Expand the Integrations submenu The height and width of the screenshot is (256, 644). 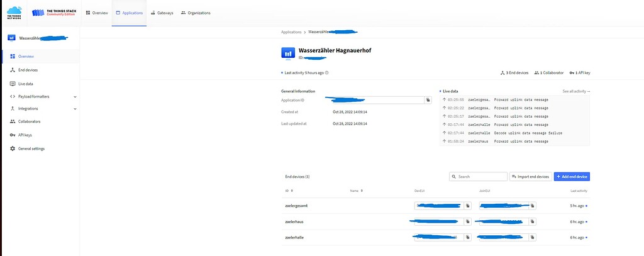75,109
